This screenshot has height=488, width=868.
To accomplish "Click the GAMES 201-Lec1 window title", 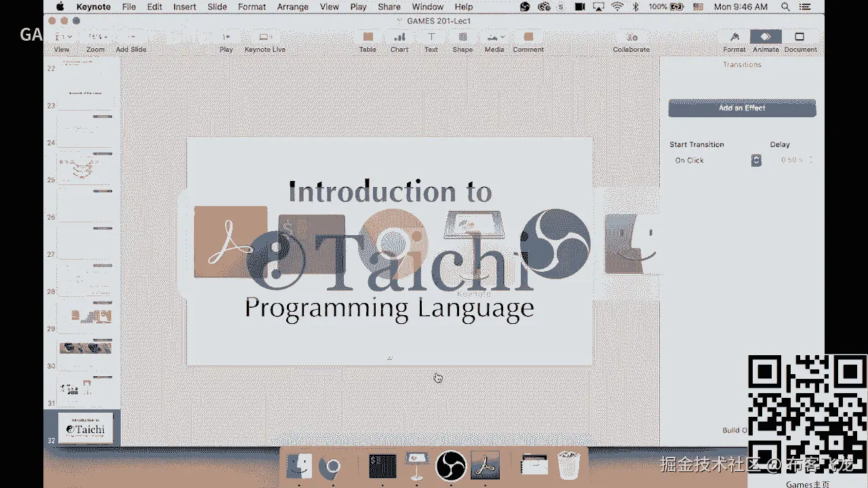I will tap(439, 21).
